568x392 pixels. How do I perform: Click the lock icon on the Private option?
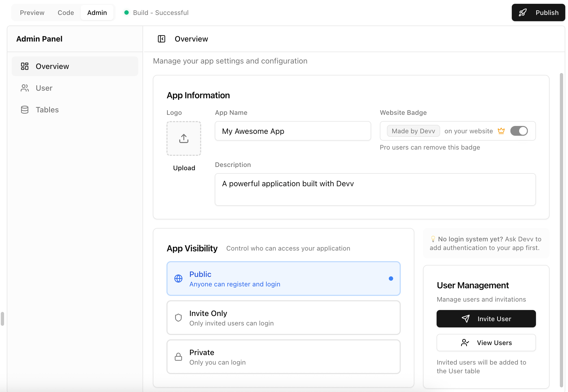(178, 356)
